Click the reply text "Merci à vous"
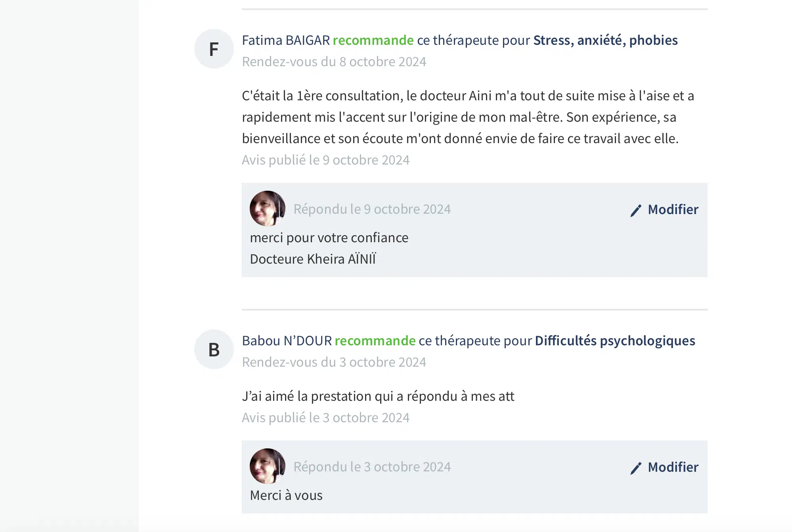The height and width of the screenshot is (532, 792). [x=286, y=496]
